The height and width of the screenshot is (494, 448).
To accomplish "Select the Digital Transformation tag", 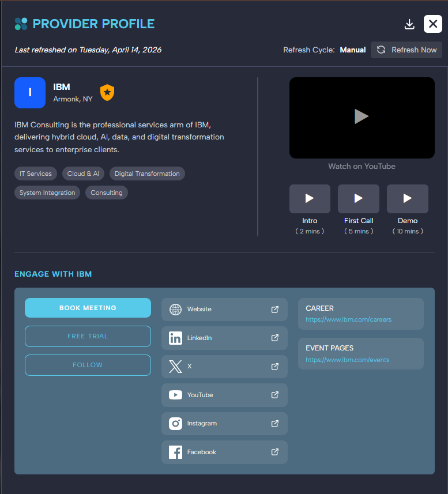I will (147, 174).
